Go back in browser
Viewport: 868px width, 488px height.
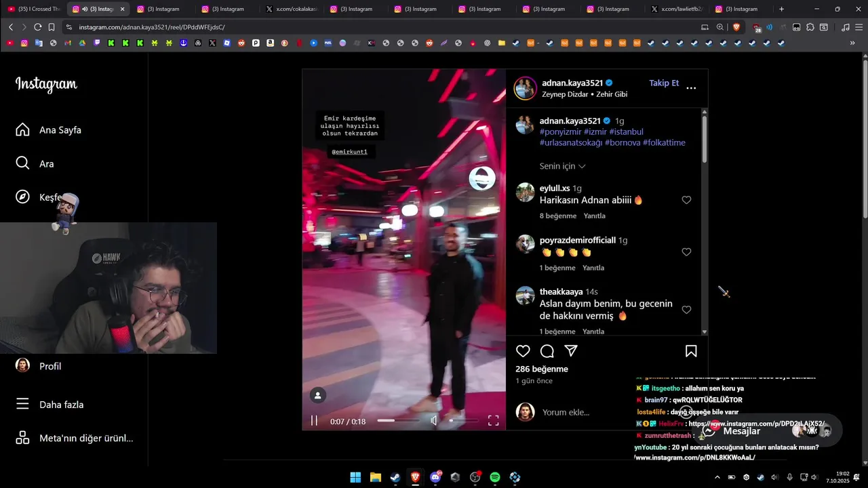click(x=11, y=27)
